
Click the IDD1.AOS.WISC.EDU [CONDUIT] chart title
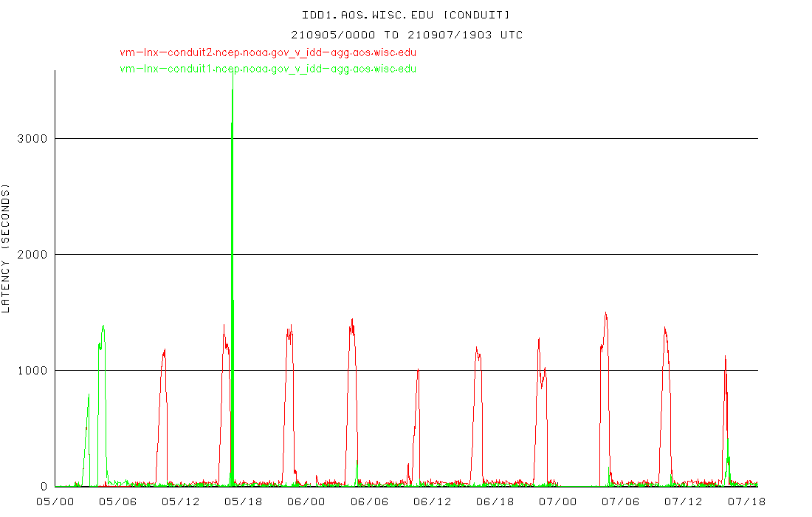405,15
